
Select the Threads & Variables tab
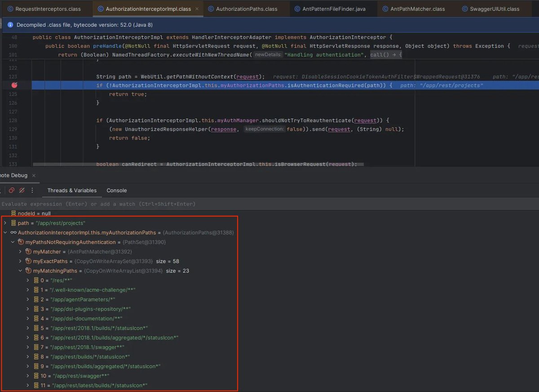pyautogui.click(x=72, y=190)
